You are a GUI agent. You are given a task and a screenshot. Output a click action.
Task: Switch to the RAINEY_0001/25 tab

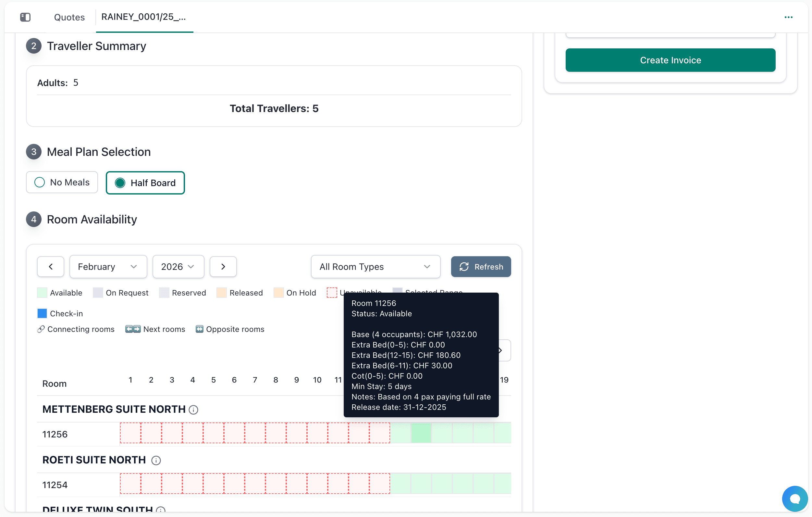[x=144, y=17]
